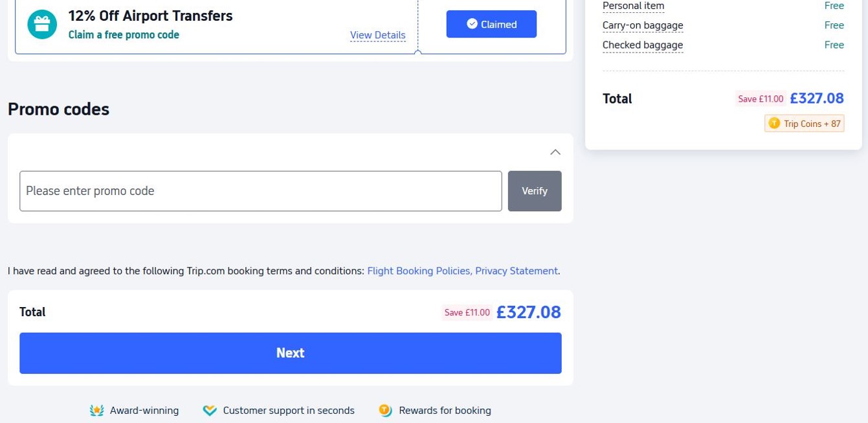The image size is (868, 423).
Task: Open the Privacy Statement link
Action: (x=516, y=271)
